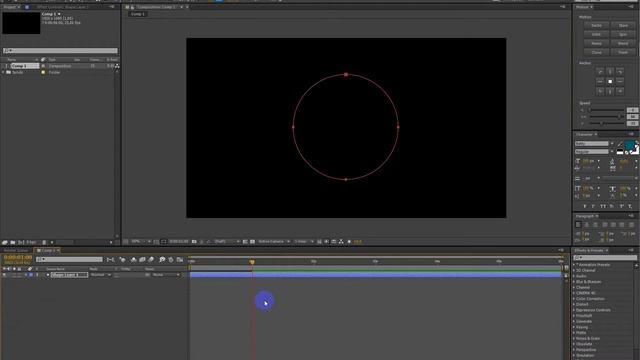640x360 pixels.
Task: Open the Graph Editor in timeline
Action: 180,260
